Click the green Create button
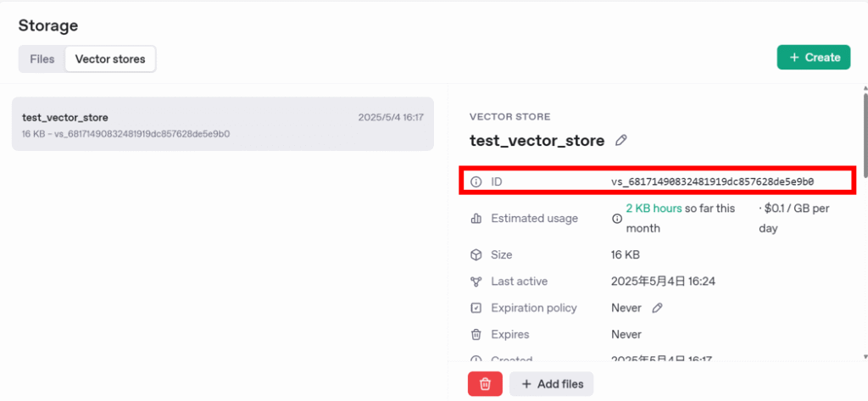The height and width of the screenshot is (401, 868). click(x=813, y=58)
